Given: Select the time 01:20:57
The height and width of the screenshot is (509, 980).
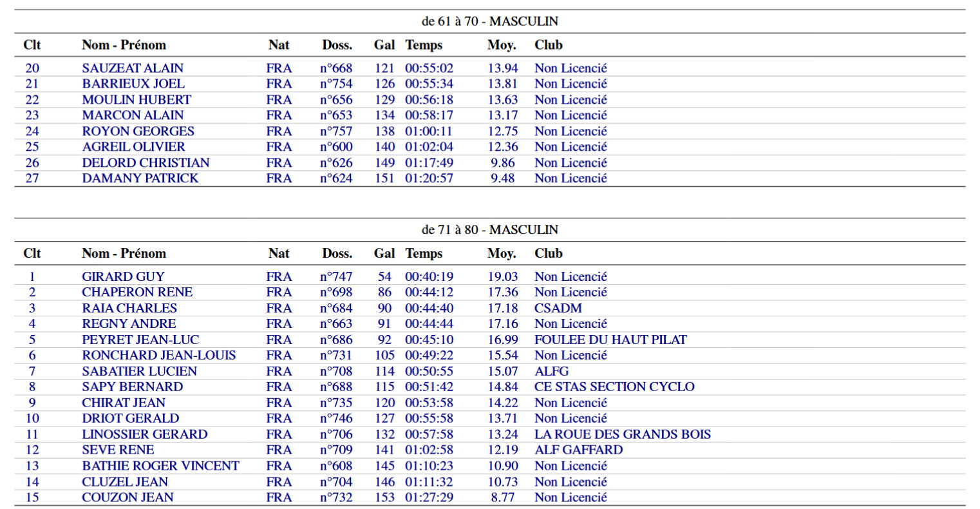Looking at the screenshot, I should coord(429,178).
